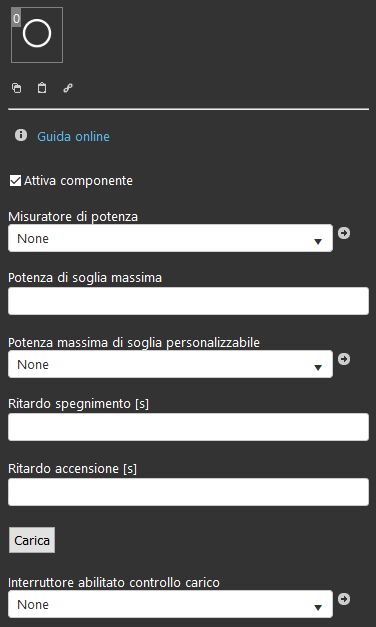Image resolution: width=376 pixels, height=627 pixels.
Task: Click the copy component icon
Action: pos(16,88)
